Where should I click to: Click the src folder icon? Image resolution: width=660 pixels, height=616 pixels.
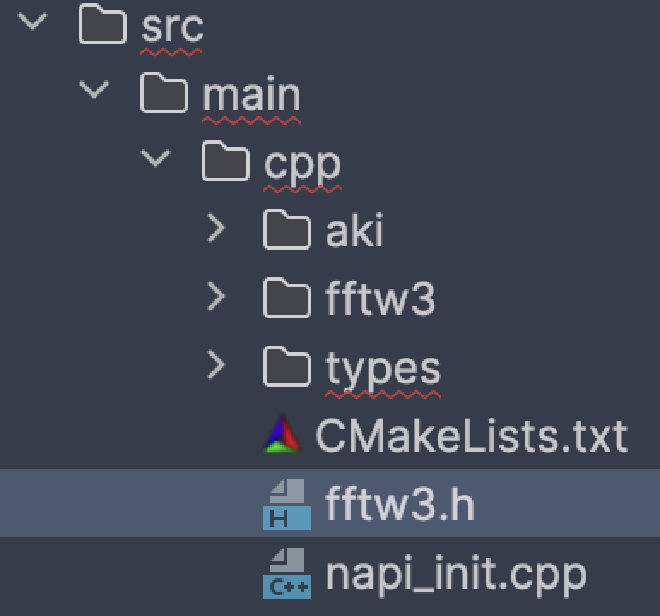(103, 26)
